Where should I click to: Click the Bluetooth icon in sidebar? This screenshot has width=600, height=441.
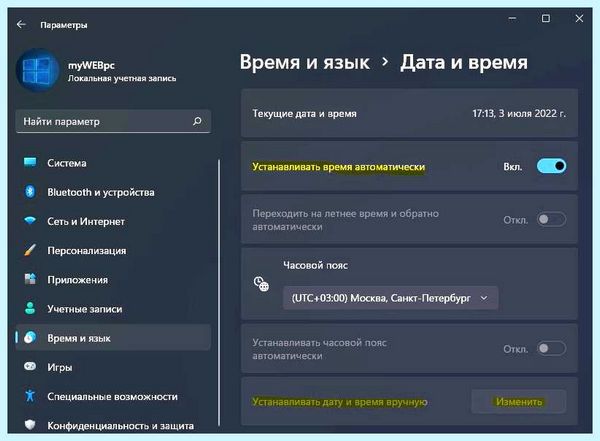coord(30,191)
